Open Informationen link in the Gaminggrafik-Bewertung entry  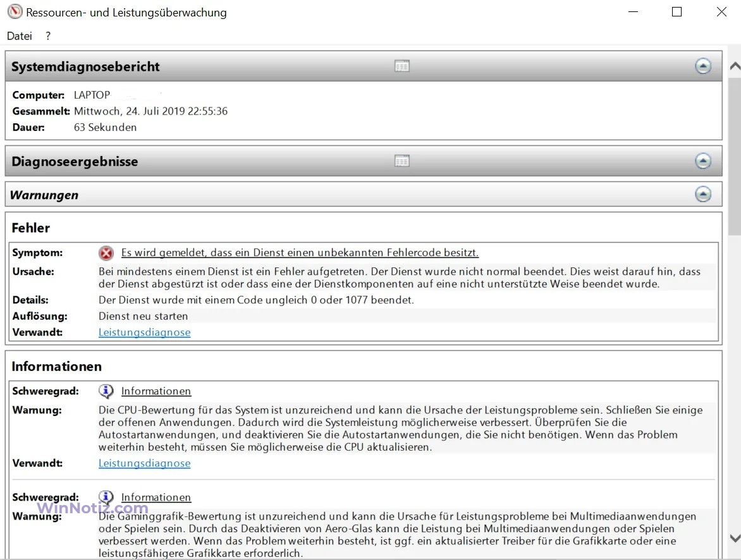[156, 497]
